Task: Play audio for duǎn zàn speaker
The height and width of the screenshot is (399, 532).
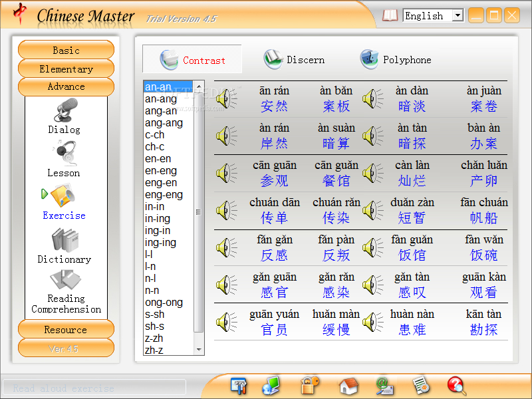Action: point(373,210)
